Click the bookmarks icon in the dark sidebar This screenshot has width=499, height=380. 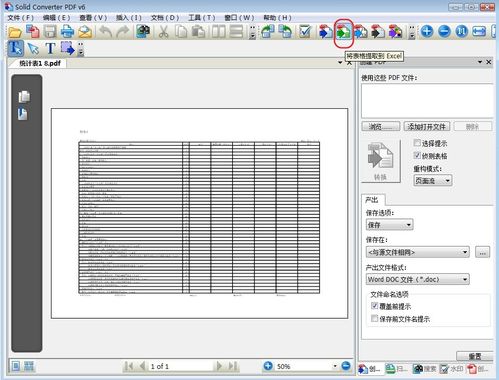pyautogui.click(x=23, y=114)
